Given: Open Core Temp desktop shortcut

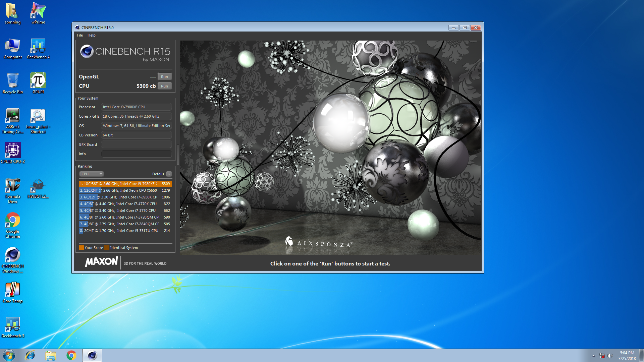Looking at the screenshot, I should pyautogui.click(x=13, y=292).
